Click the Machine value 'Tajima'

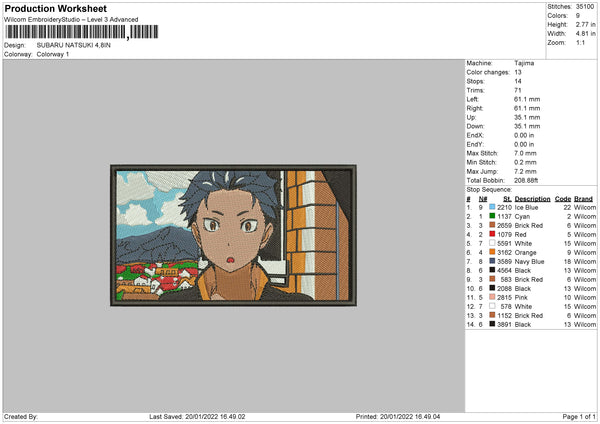(x=524, y=63)
